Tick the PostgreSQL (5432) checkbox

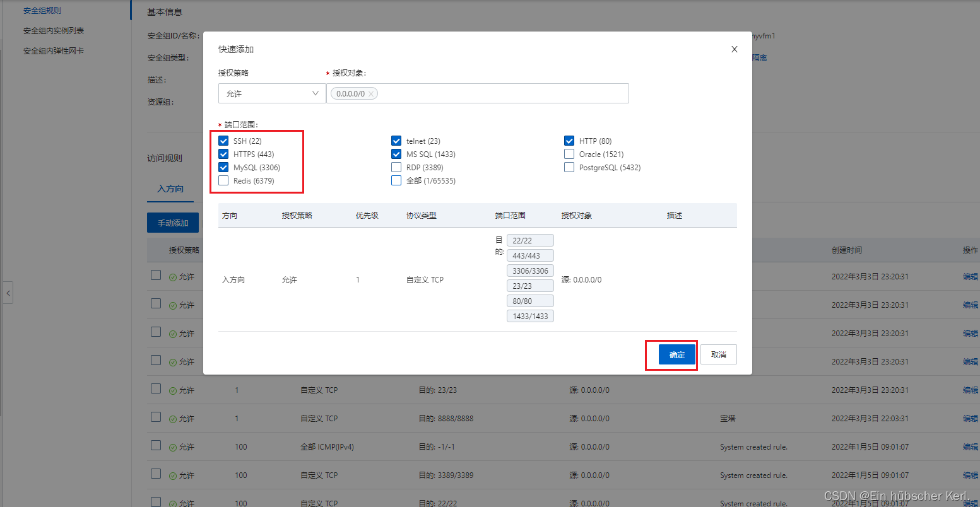point(569,167)
